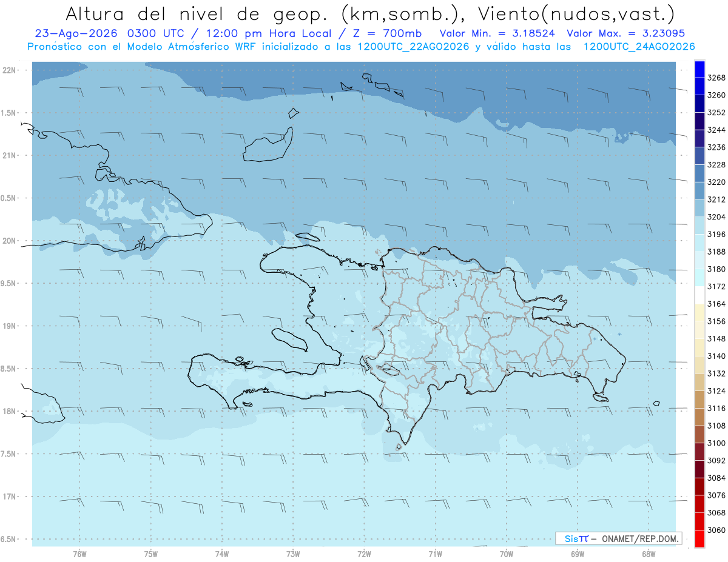
Task: Click the 3060 colorbar label
Action: [x=716, y=530]
